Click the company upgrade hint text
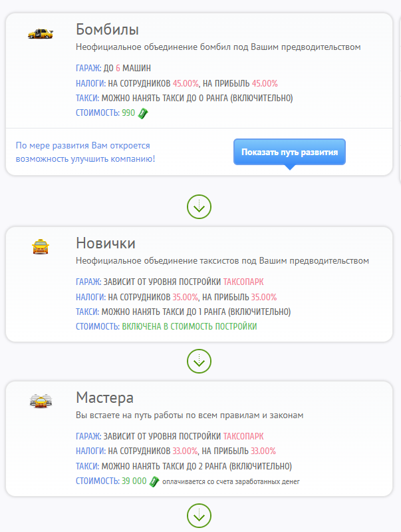Screen dimensions: 401x532 tap(85, 152)
